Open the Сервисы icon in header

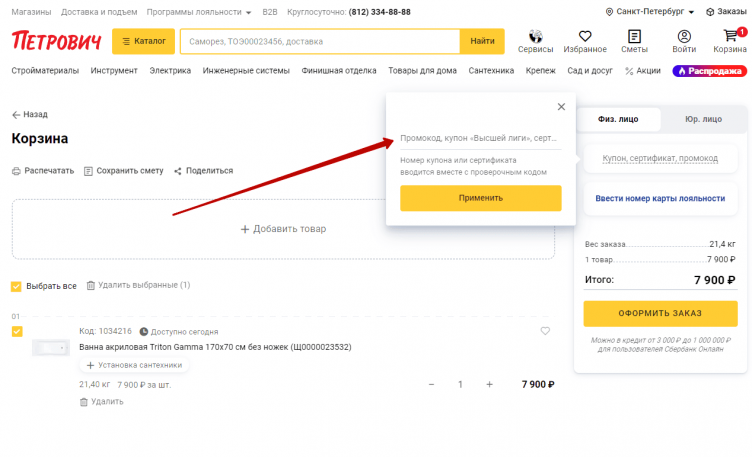[x=535, y=37]
